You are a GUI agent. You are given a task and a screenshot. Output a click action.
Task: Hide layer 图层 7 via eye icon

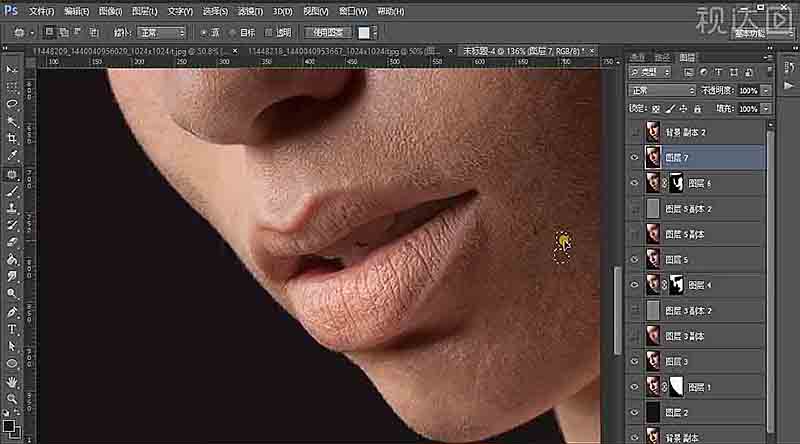pyautogui.click(x=635, y=157)
